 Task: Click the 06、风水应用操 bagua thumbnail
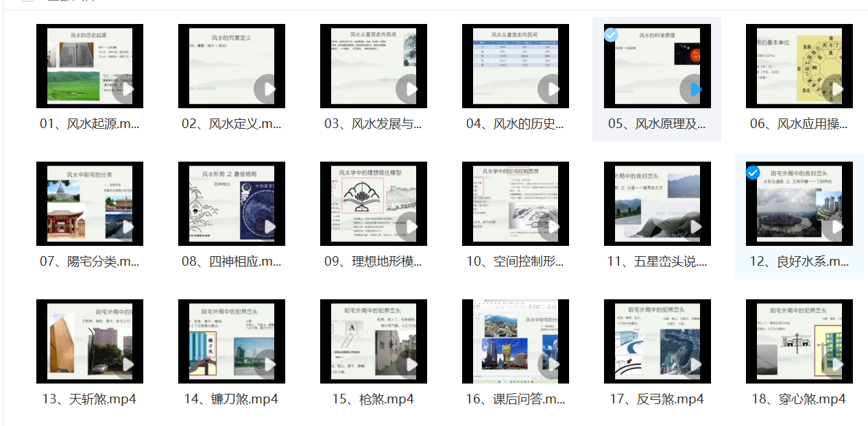(x=799, y=66)
